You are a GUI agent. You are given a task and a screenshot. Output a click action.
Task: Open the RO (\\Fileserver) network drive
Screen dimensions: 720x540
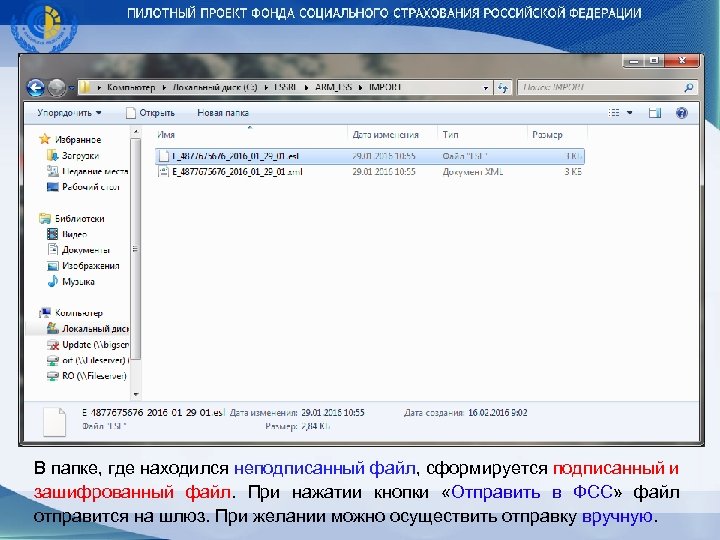[x=94, y=376]
